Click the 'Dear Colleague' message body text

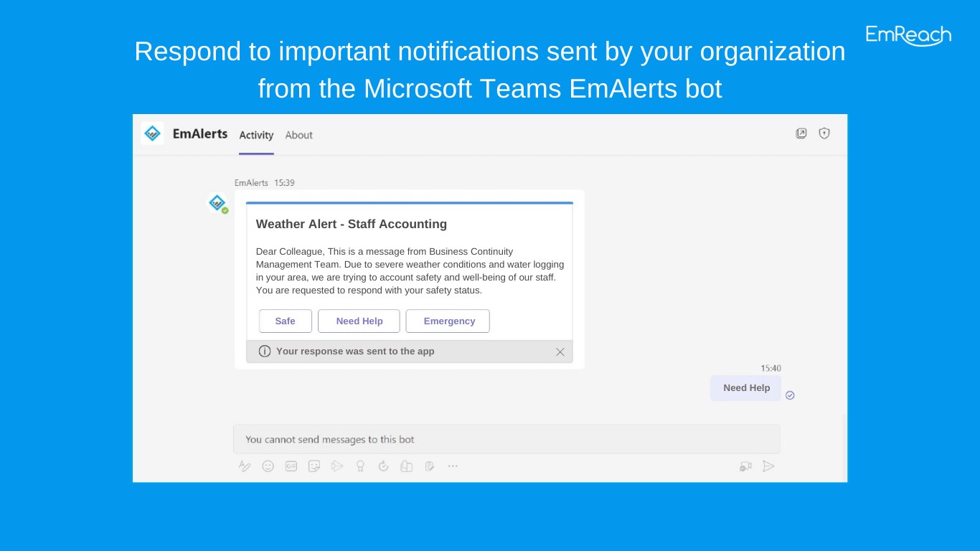(x=410, y=271)
